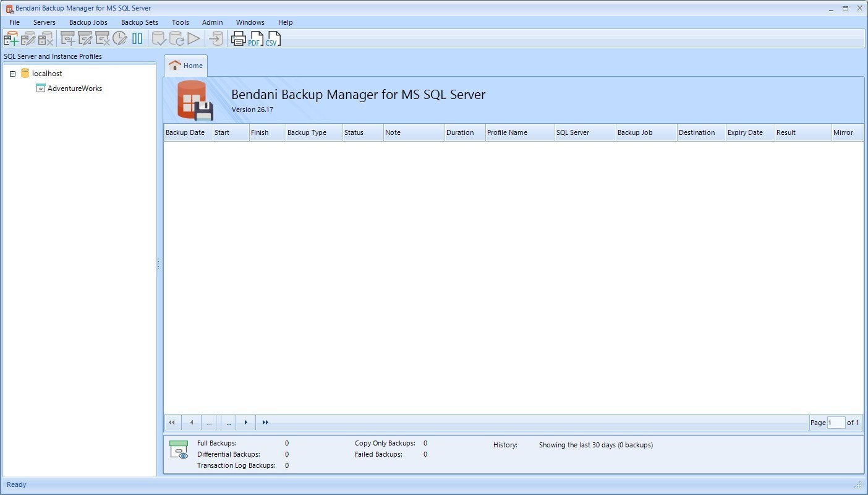Open the Backup Jobs menu

88,22
